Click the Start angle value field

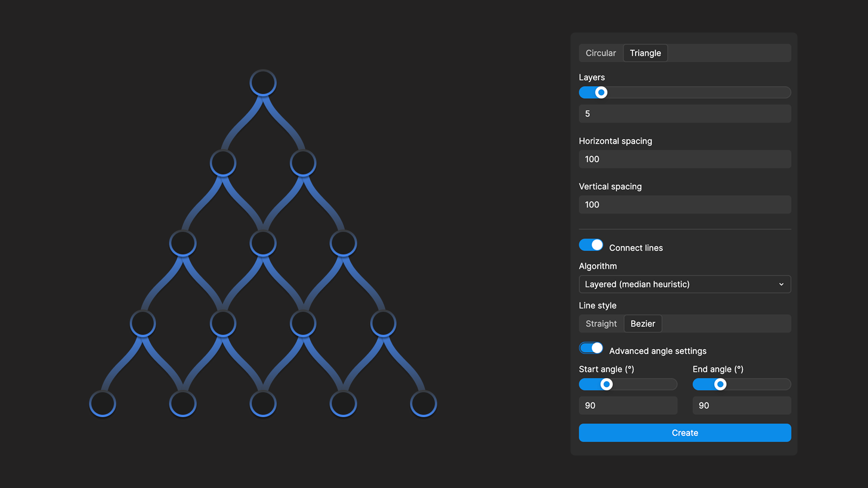628,405
